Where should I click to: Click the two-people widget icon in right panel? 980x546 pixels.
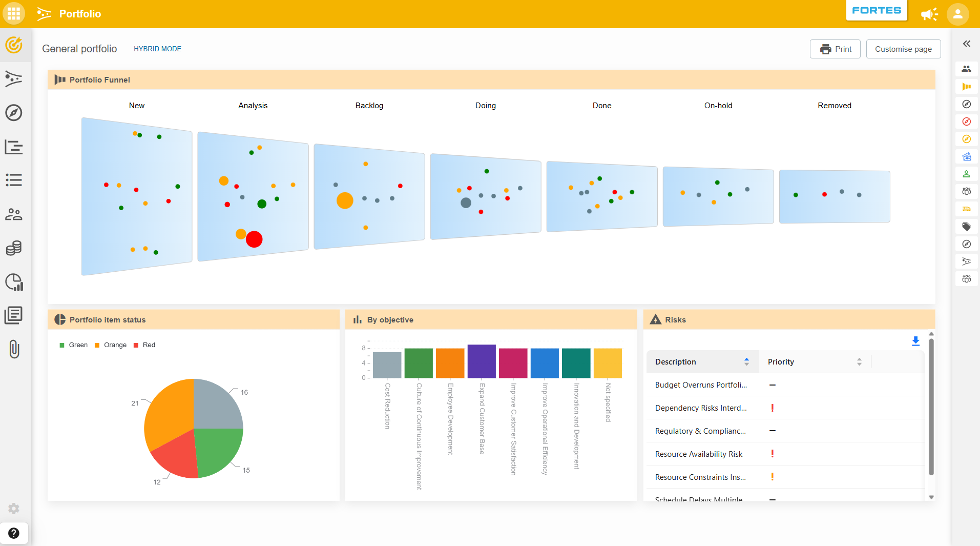point(966,69)
